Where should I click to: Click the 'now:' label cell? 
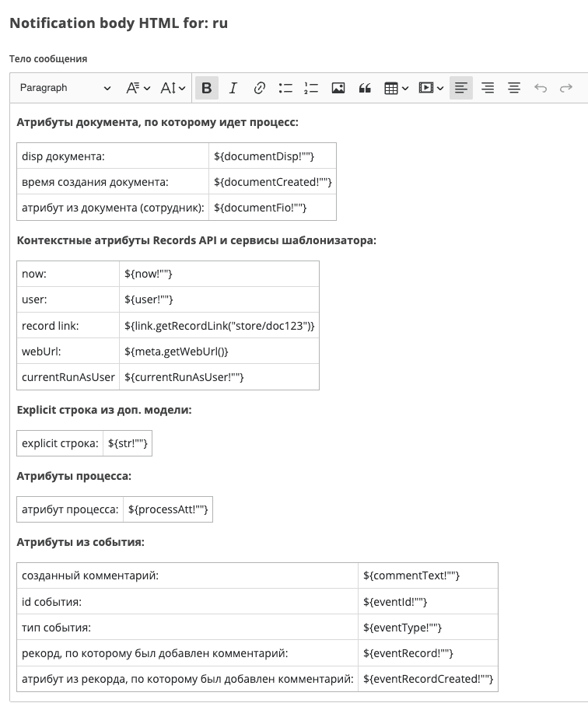click(68, 274)
